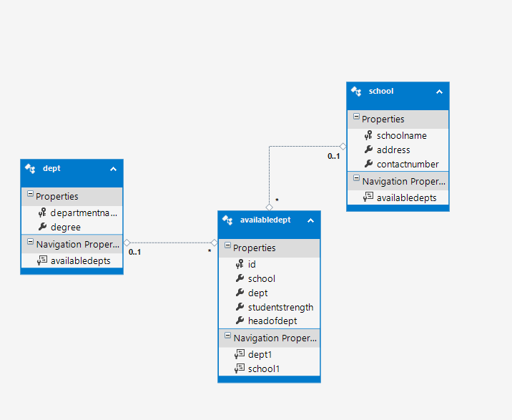
Task: Click the studentstrength wrench icon
Action: (240, 307)
